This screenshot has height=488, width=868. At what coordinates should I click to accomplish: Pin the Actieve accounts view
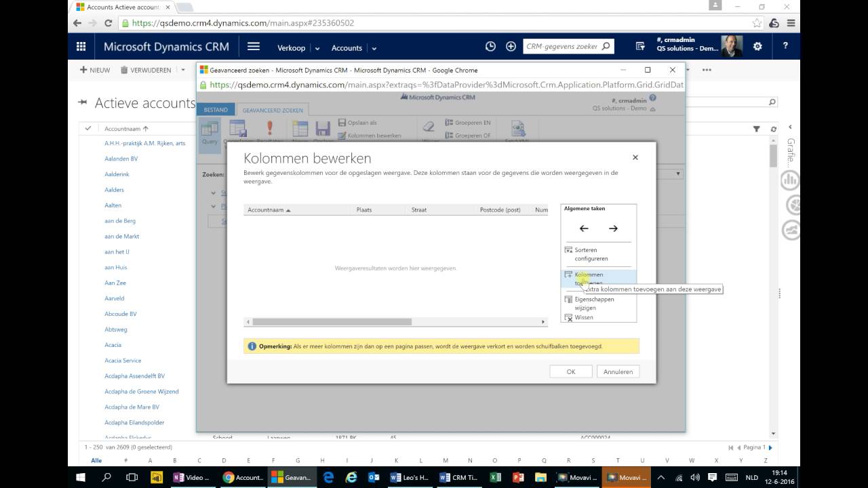point(83,102)
